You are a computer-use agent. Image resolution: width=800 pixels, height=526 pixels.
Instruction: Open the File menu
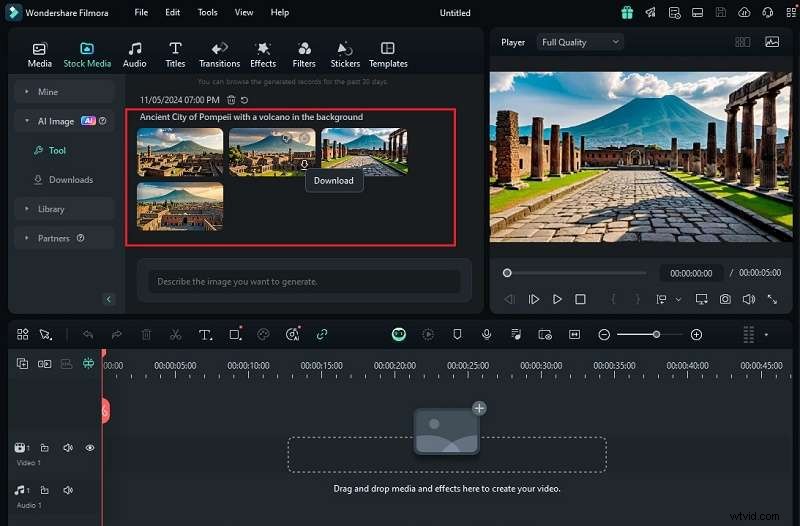(x=141, y=12)
